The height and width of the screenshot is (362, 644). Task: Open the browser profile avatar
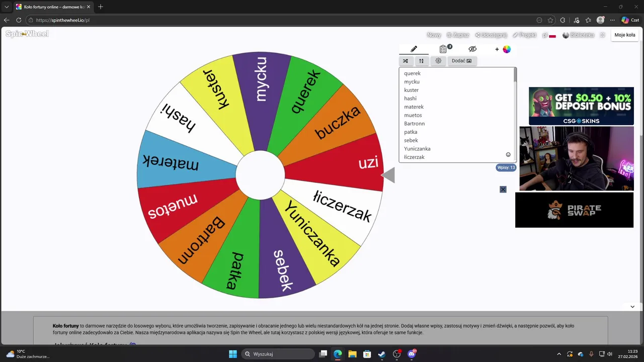tap(600, 20)
